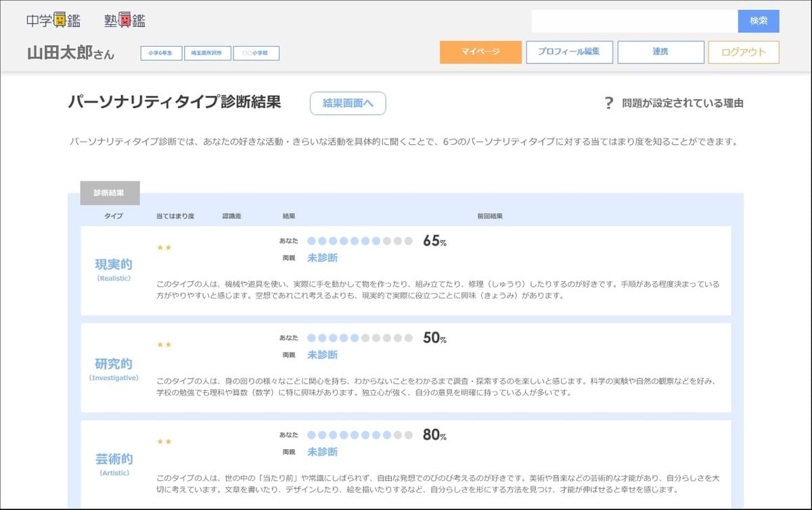This screenshot has height=510, width=812.
Task: Click the 65% dot progress indicator
Action: pos(359,241)
